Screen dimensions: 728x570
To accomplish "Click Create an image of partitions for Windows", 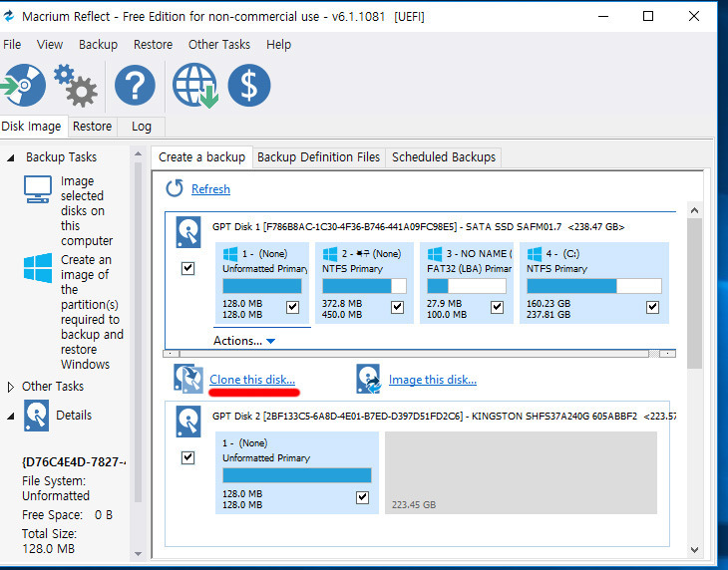I will 92,312.
